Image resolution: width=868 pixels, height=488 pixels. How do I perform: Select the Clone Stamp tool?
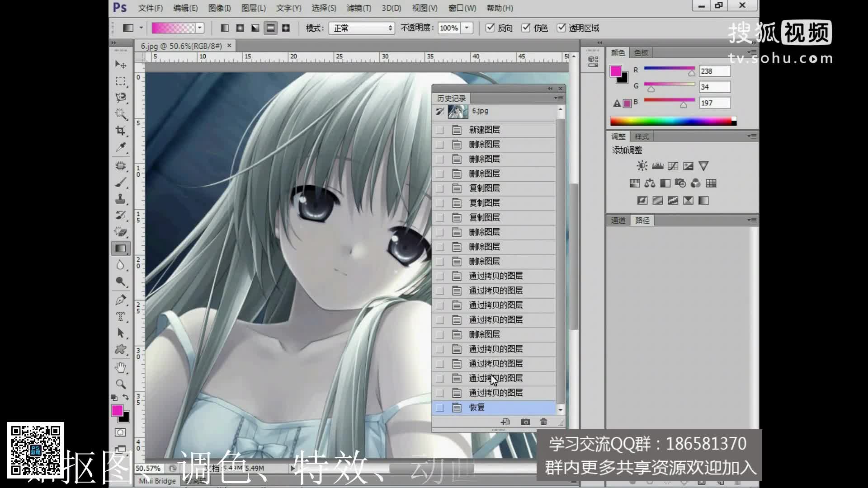(x=120, y=199)
